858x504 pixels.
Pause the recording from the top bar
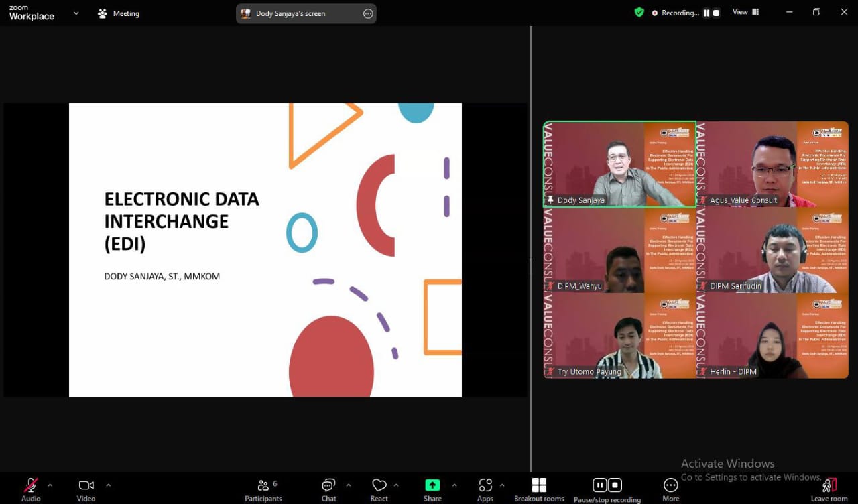tap(706, 13)
